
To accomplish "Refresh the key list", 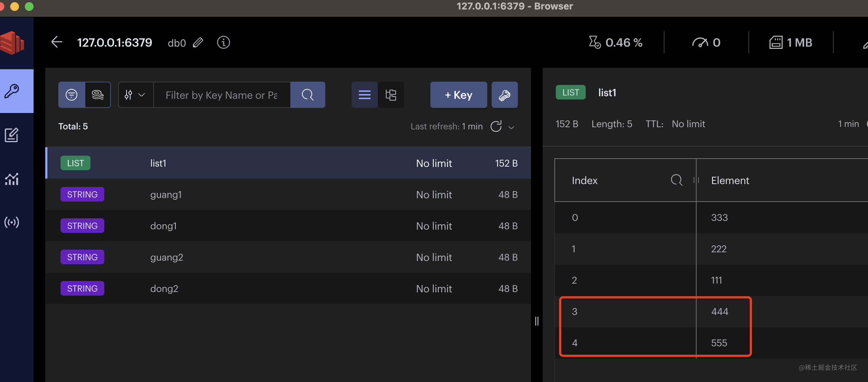I will click(x=496, y=126).
